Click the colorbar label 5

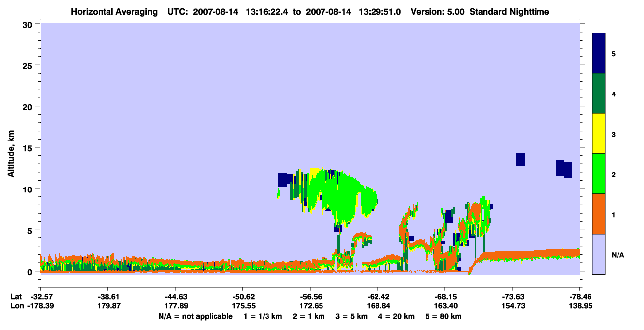point(614,53)
